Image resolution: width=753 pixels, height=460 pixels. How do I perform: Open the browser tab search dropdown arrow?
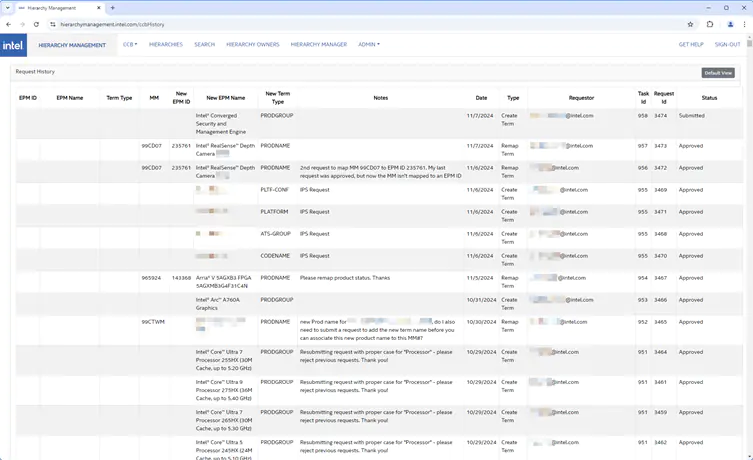pyautogui.click(x=7, y=8)
